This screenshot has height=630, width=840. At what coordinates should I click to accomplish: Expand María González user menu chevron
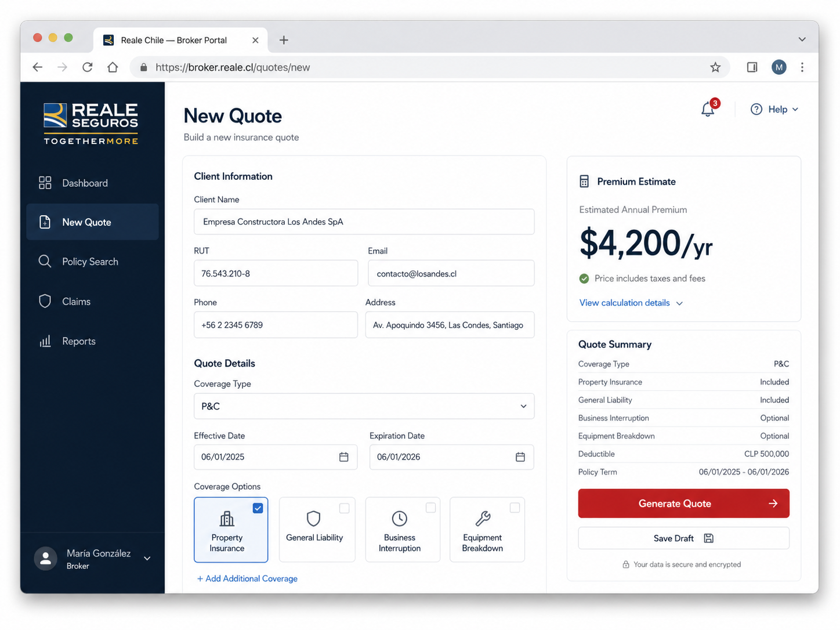pos(147,559)
